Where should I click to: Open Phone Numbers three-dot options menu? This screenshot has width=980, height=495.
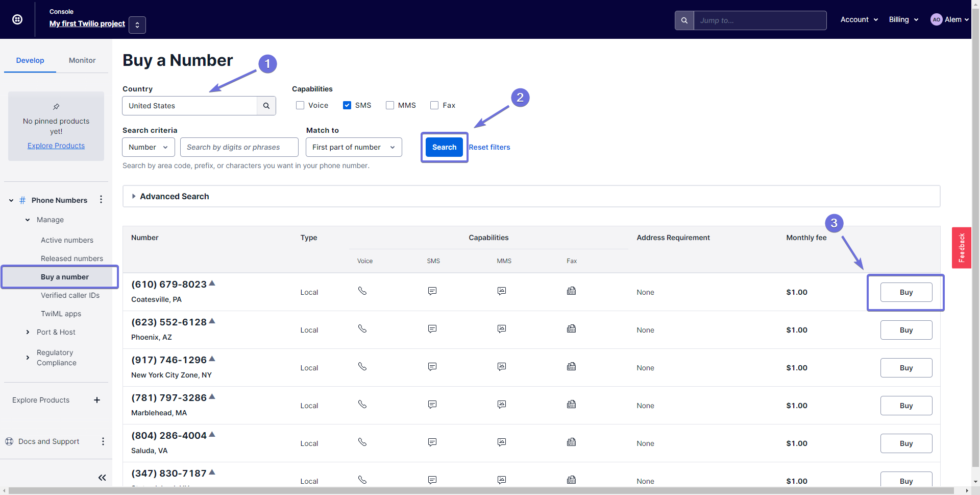[101, 199]
